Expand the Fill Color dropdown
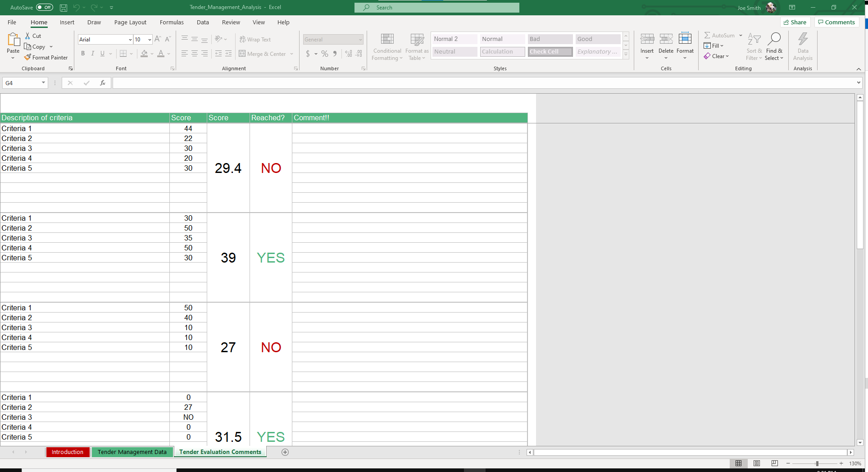This screenshot has height=472, width=868. (151, 54)
